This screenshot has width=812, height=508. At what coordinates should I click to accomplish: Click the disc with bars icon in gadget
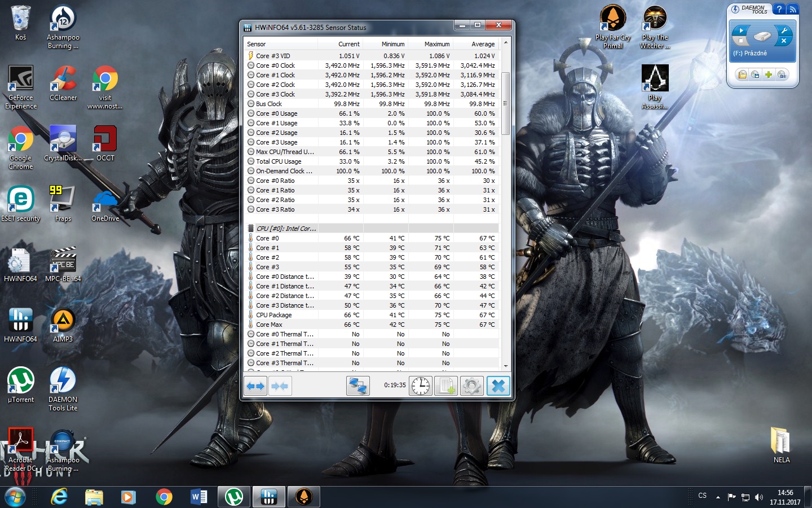click(x=782, y=75)
